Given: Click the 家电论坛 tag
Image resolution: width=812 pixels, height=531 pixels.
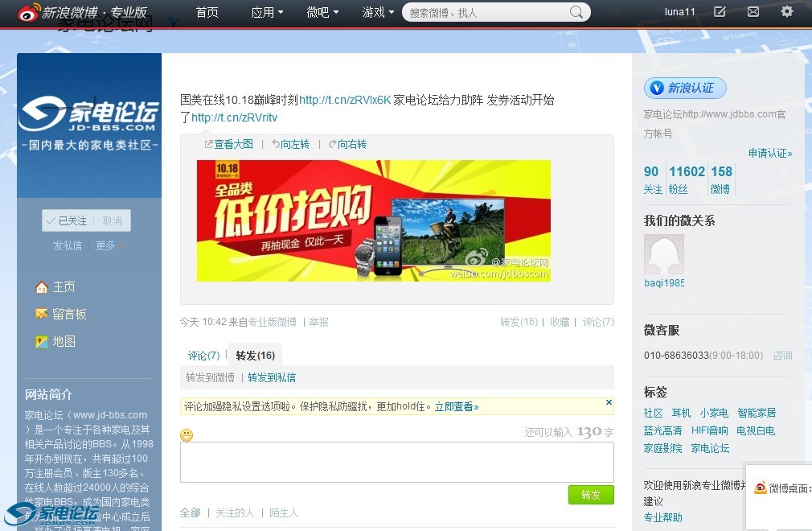Looking at the screenshot, I should click(x=710, y=448).
